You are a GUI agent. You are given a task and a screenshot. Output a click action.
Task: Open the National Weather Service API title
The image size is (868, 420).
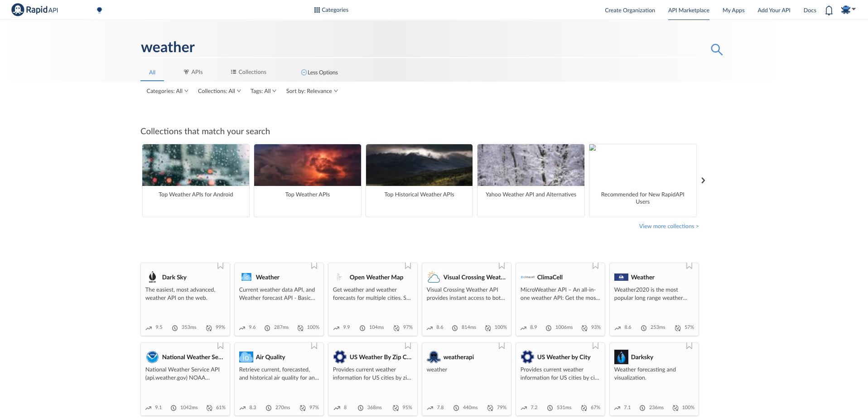click(x=193, y=357)
